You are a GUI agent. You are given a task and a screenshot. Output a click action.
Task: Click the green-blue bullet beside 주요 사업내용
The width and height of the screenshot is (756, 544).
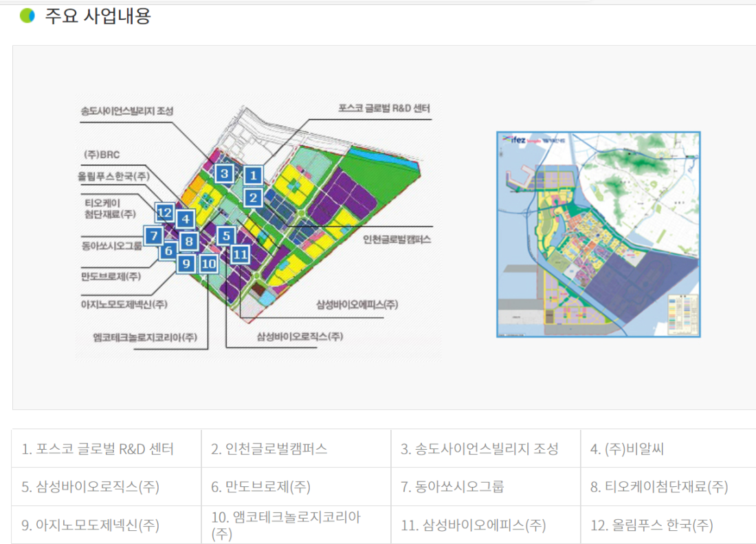(x=27, y=16)
